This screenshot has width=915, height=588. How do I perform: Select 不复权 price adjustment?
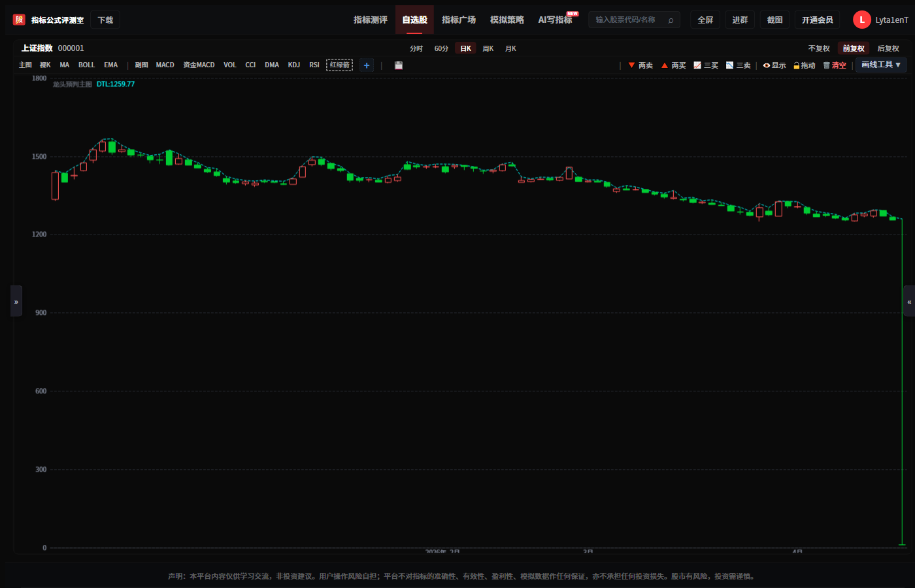pyautogui.click(x=819, y=48)
